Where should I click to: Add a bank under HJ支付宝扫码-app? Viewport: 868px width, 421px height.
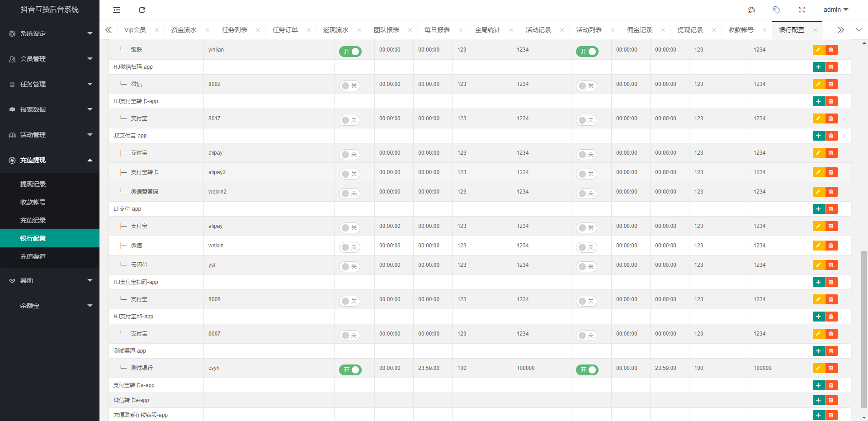coord(819,282)
